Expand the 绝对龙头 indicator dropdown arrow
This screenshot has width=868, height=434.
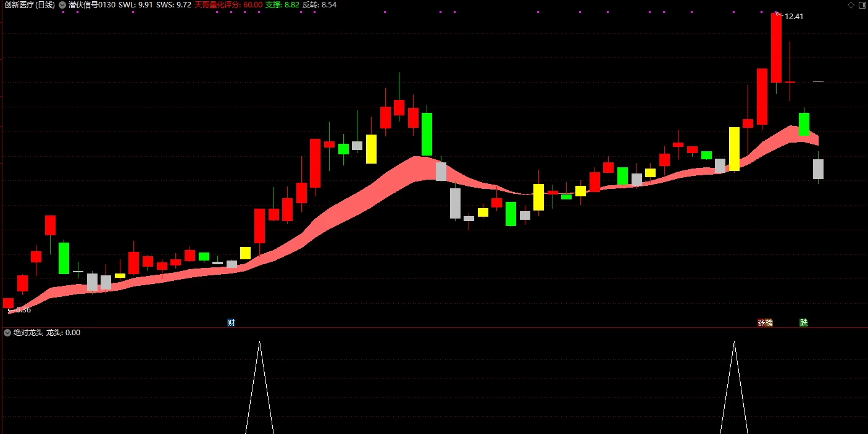[x=7, y=333]
